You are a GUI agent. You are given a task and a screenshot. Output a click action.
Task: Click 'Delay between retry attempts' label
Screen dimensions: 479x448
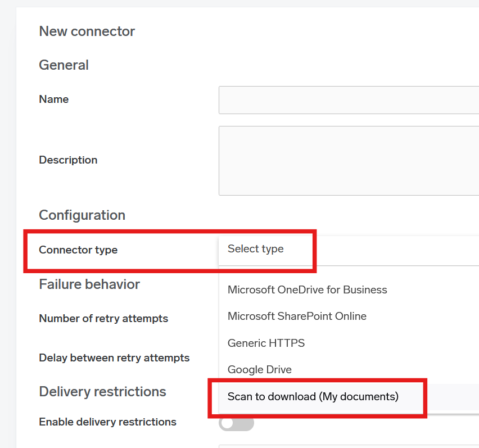pos(114,358)
